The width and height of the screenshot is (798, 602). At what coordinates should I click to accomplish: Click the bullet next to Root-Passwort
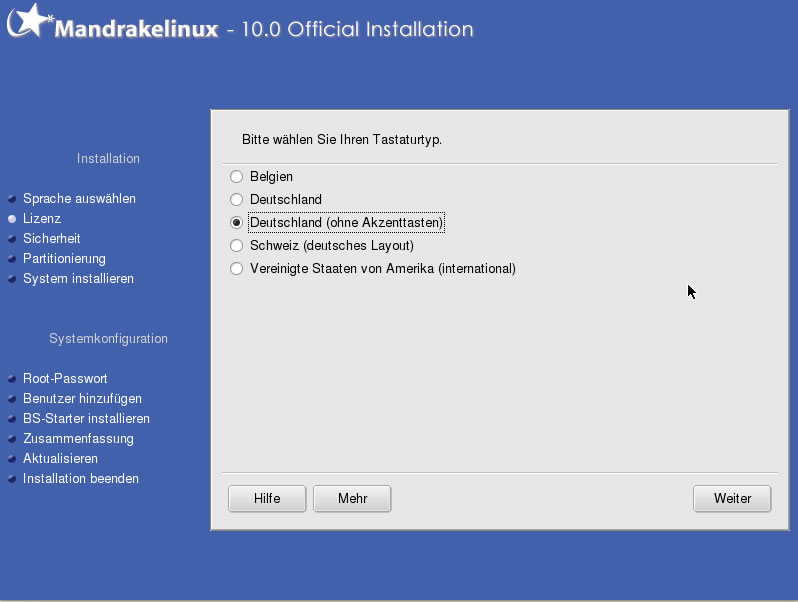click(x=12, y=379)
